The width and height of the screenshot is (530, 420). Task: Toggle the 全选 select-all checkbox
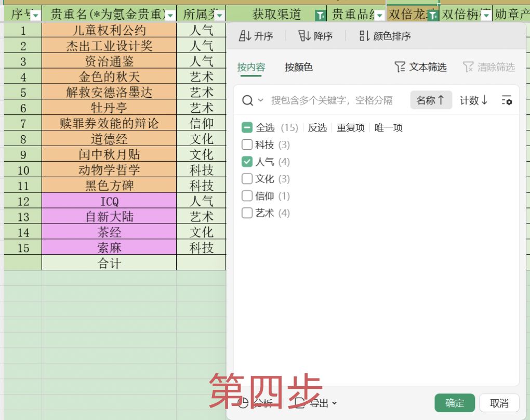click(x=247, y=127)
